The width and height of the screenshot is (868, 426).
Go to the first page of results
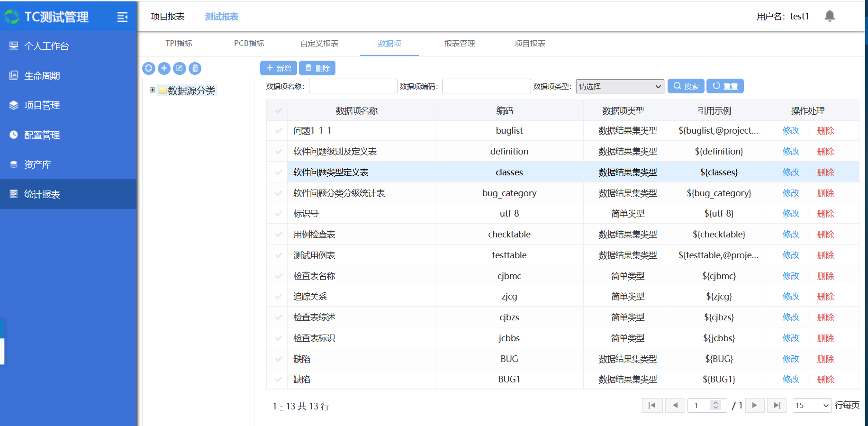[652, 405]
